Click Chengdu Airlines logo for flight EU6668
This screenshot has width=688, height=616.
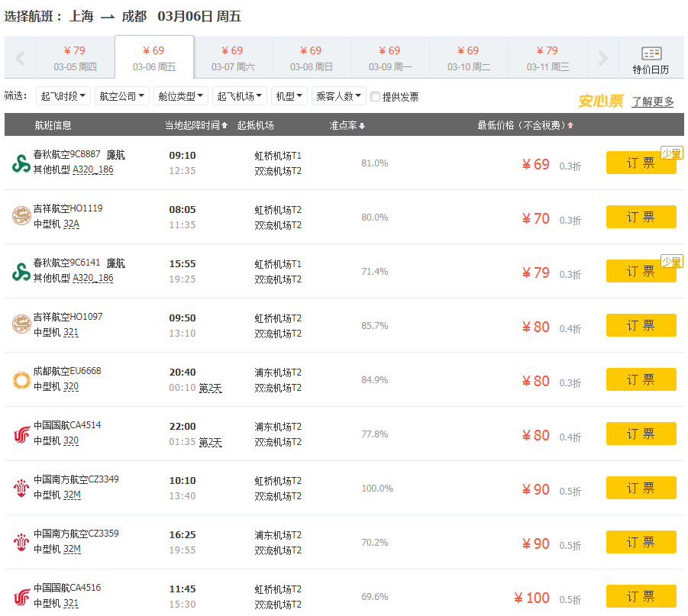(x=21, y=380)
